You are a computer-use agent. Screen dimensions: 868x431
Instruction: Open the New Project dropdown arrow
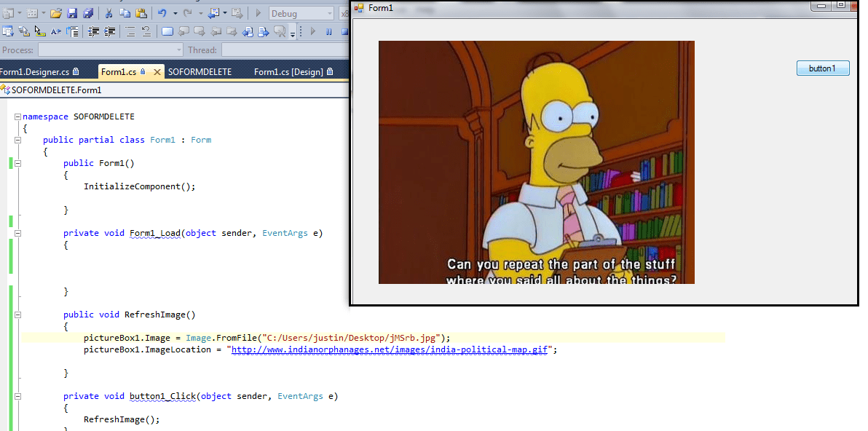tap(20, 13)
